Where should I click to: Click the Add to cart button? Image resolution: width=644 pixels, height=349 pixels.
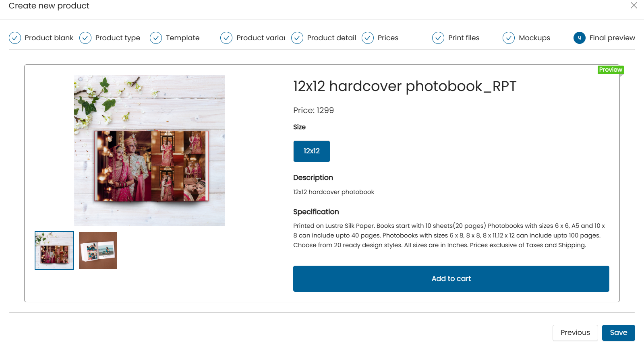(x=451, y=279)
